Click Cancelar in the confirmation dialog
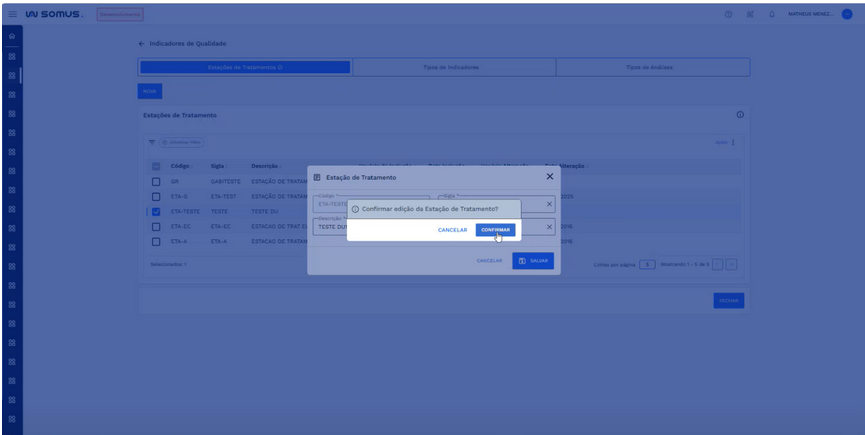Screen dimensions: 865x435 point(452,230)
